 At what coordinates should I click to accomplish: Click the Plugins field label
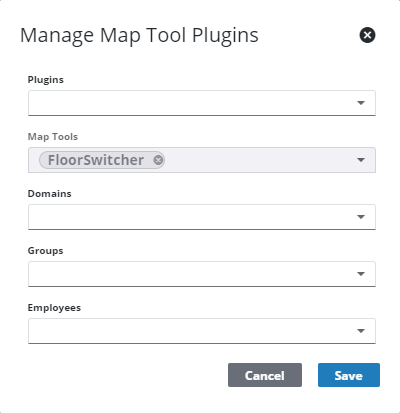pyautogui.click(x=46, y=80)
